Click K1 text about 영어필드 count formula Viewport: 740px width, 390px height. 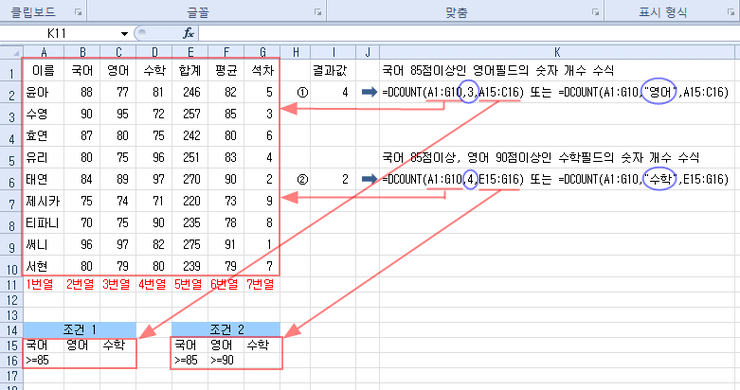pyautogui.click(x=498, y=71)
